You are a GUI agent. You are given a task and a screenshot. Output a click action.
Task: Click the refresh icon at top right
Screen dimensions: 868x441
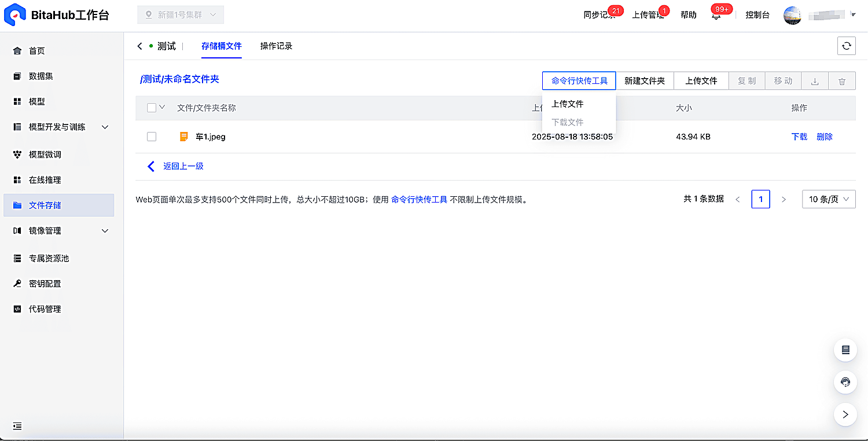847,46
